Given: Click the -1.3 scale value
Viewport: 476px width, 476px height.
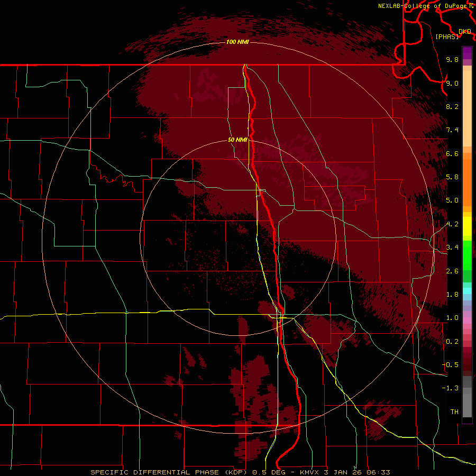Looking at the screenshot, I should [450, 388].
